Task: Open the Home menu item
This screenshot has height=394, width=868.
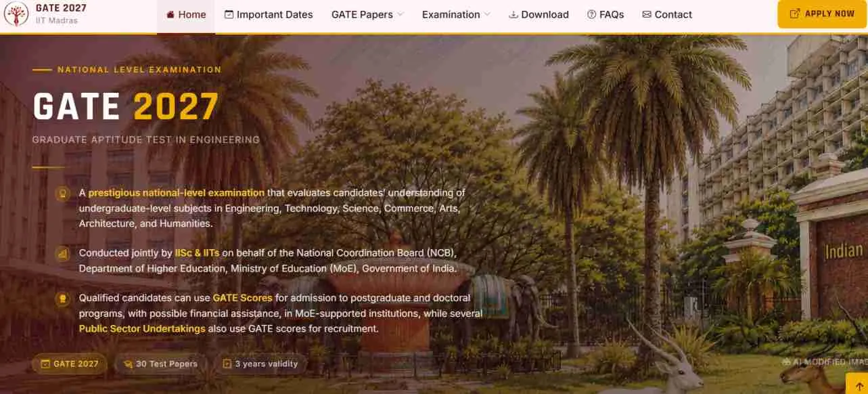Action: tap(186, 14)
